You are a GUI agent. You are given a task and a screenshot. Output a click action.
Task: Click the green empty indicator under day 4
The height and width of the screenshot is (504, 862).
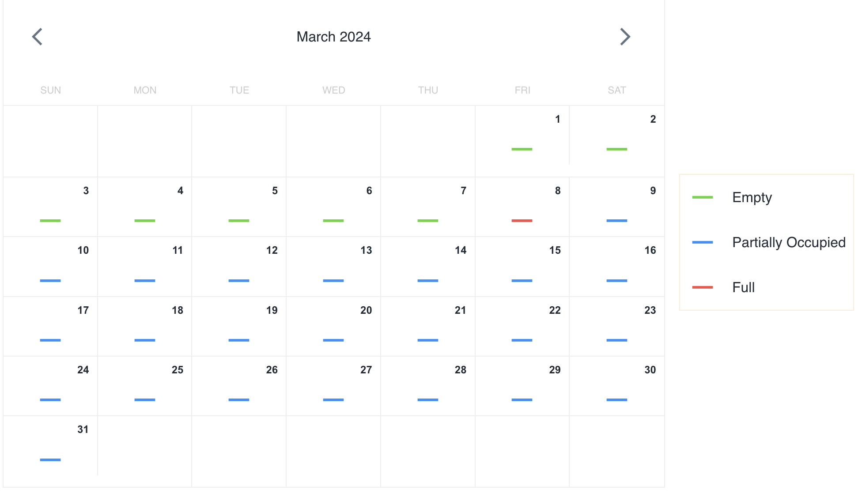145,221
